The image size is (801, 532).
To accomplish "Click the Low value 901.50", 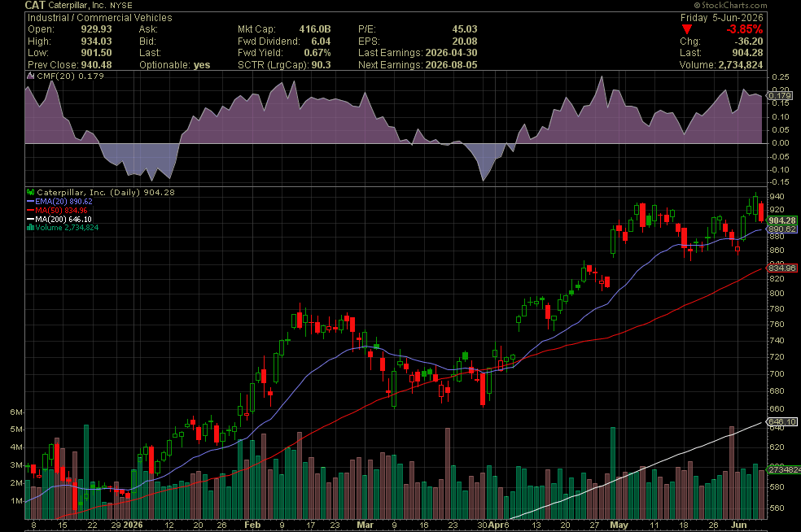I will (x=96, y=53).
